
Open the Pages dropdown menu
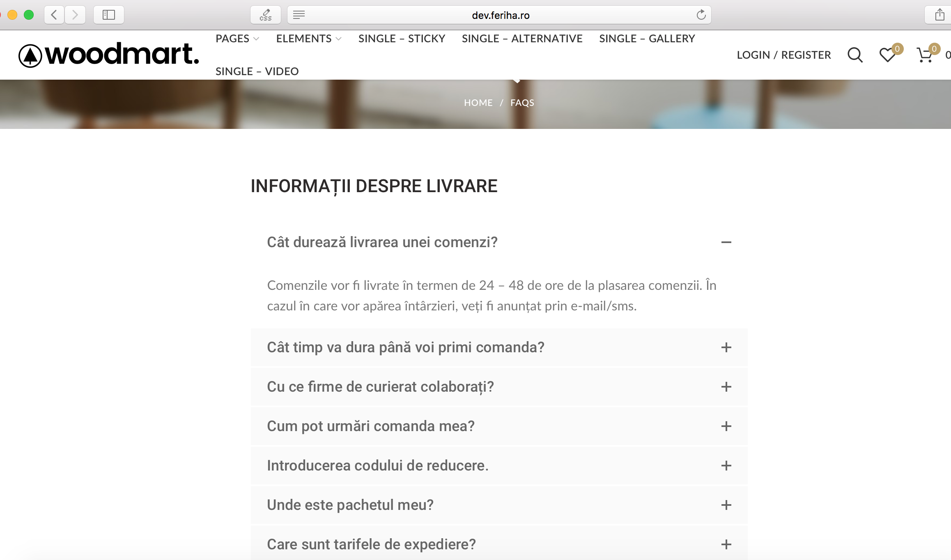point(237,39)
